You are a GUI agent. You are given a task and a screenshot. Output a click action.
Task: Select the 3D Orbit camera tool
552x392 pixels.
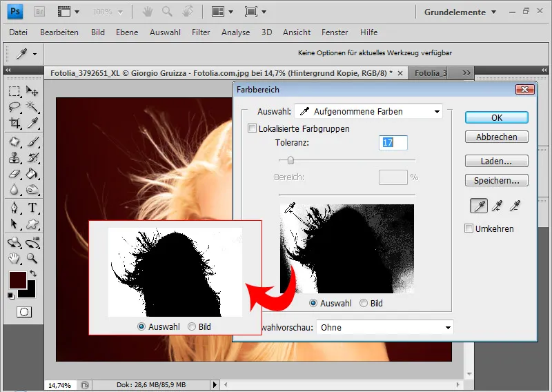pyautogui.click(x=32, y=242)
